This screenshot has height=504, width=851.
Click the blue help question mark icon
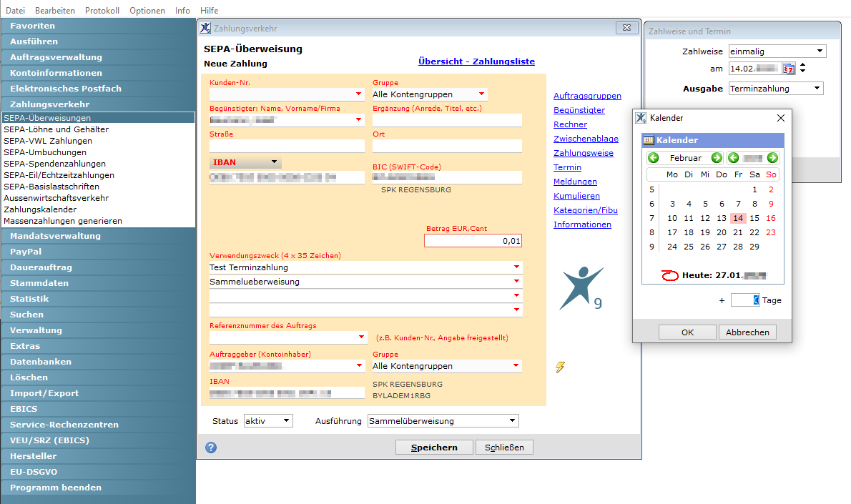click(x=211, y=448)
